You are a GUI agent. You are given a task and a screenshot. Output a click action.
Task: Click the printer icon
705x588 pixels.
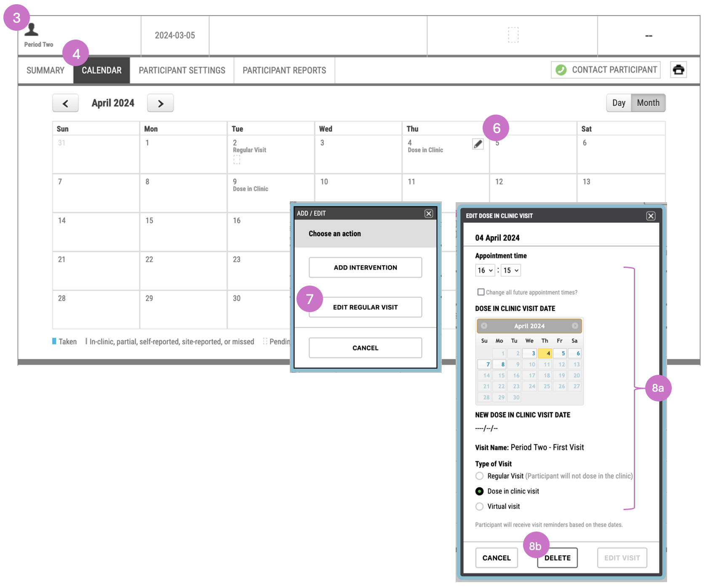pyautogui.click(x=678, y=69)
